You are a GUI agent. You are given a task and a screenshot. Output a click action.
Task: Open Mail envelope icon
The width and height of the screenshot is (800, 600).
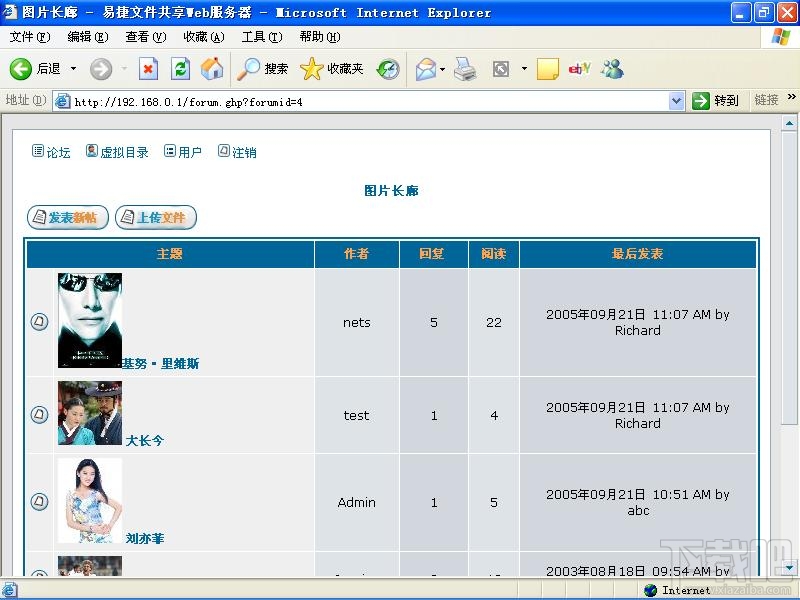[426, 69]
